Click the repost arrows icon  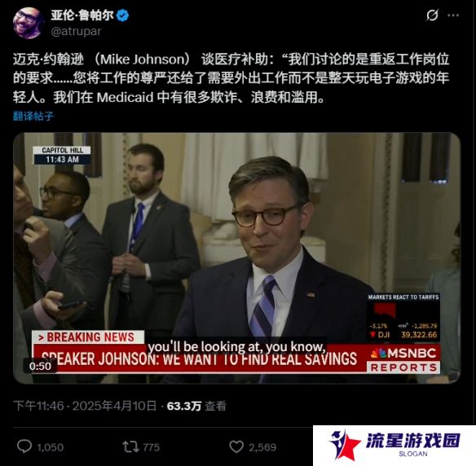point(131,447)
